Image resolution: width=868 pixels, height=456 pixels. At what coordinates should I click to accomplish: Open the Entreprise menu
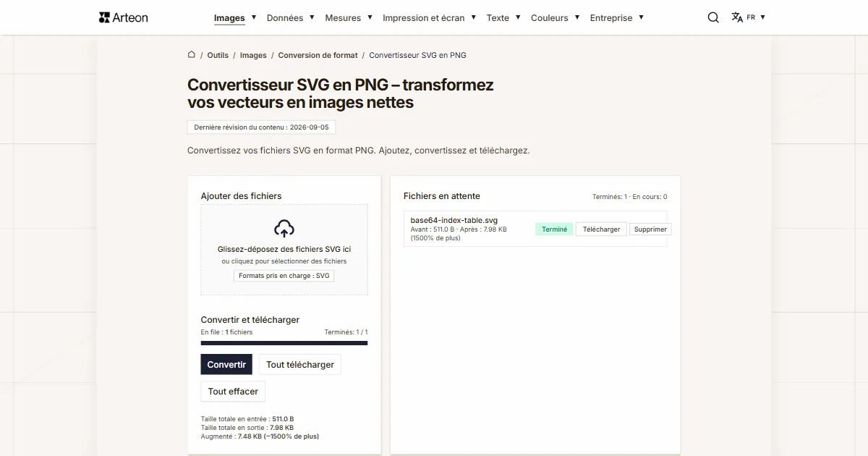pyautogui.click(x=611, y=18)
